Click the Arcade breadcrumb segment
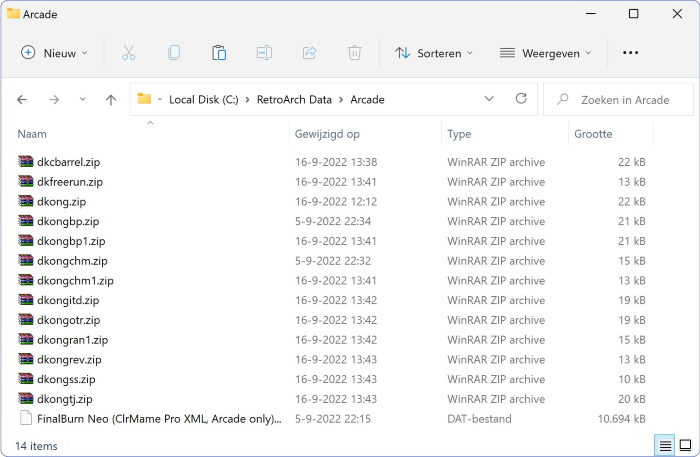Image resolution: width=700 pixels, height=457 pixels. pyautogui.click(x=367, y=100)
